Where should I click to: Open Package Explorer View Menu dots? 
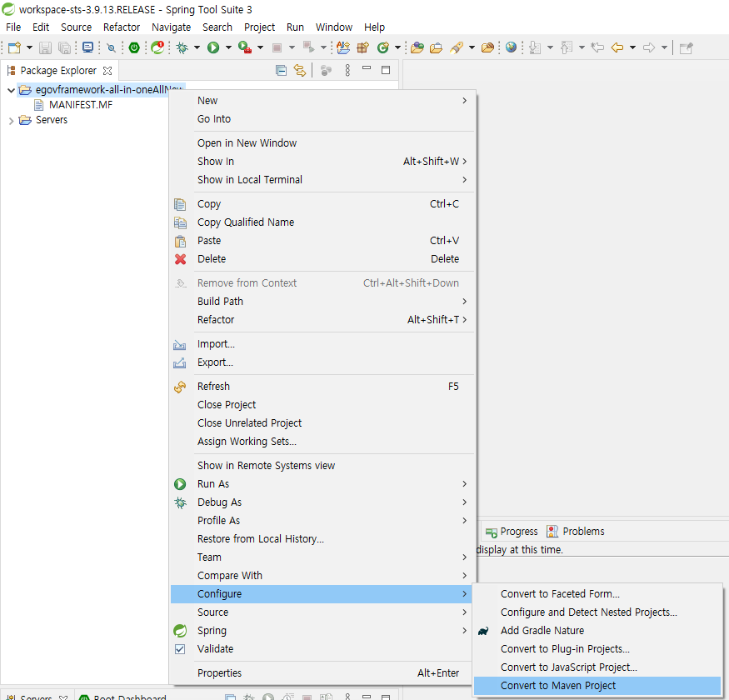(347, 71)
